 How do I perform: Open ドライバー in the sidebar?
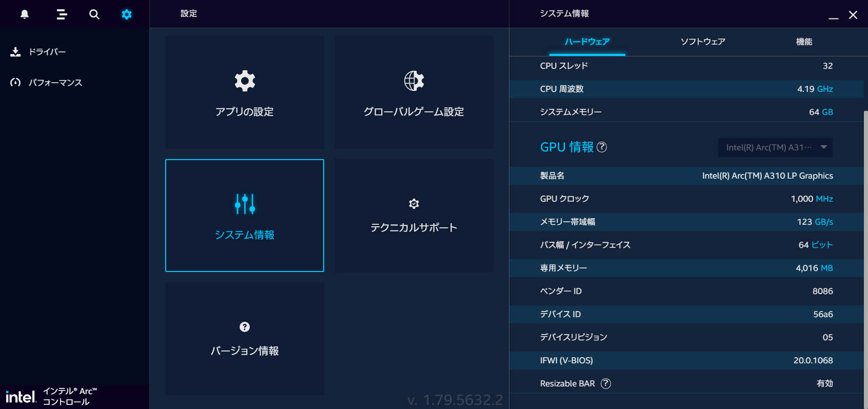pyautogui.click(x=47, y=52)
